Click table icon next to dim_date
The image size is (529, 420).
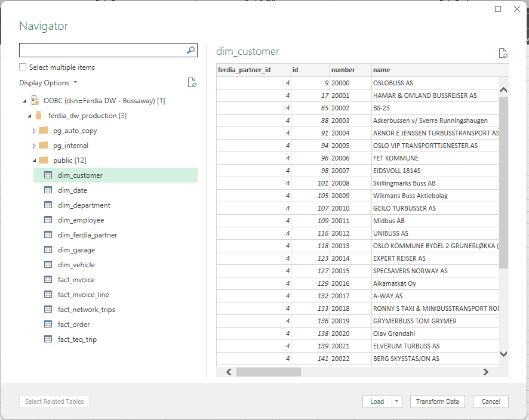coord(48,190)
